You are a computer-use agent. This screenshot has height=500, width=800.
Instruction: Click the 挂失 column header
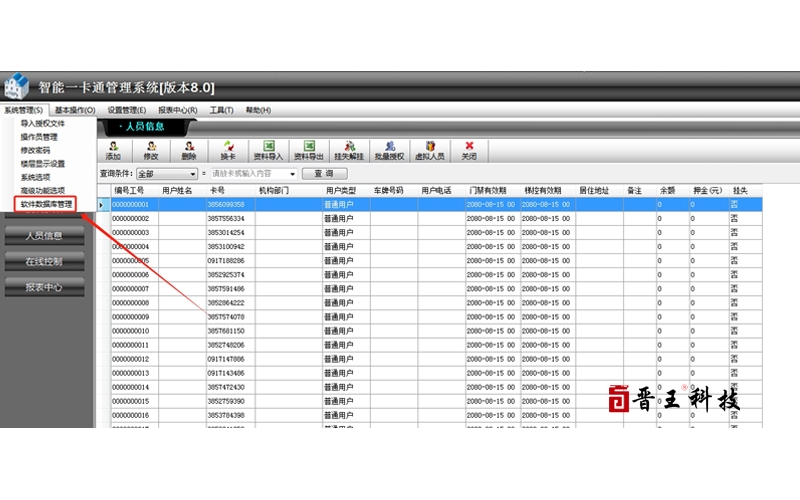(745, 190)
